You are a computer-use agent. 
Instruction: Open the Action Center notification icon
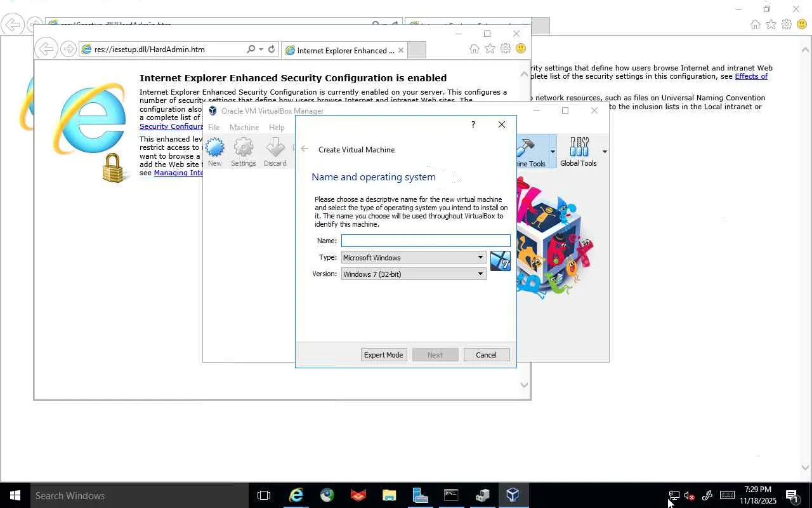click(x=792, y=496)
